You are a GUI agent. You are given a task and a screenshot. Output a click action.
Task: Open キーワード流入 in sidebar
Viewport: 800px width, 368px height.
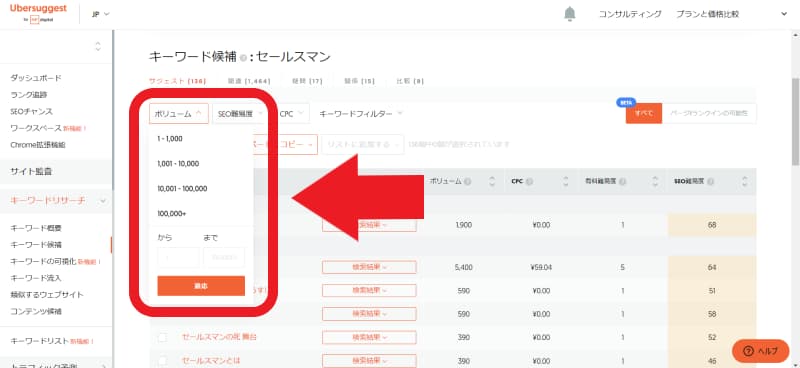36,278
